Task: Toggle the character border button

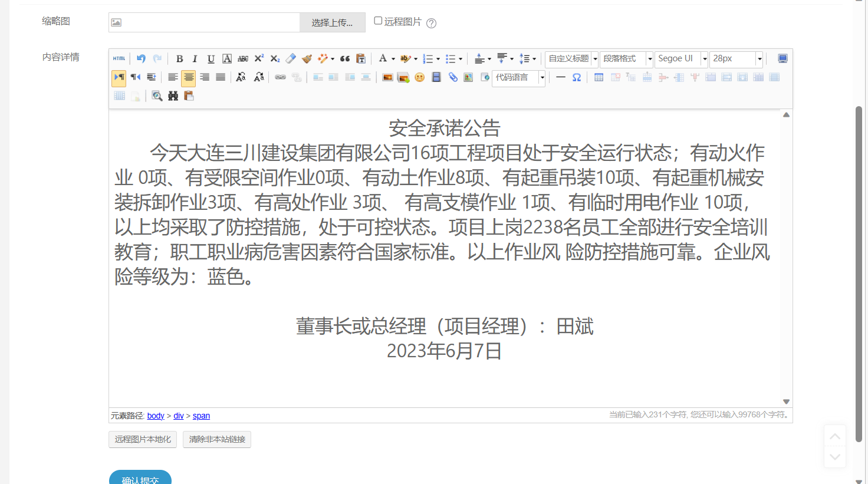Action: coord(227,59)
